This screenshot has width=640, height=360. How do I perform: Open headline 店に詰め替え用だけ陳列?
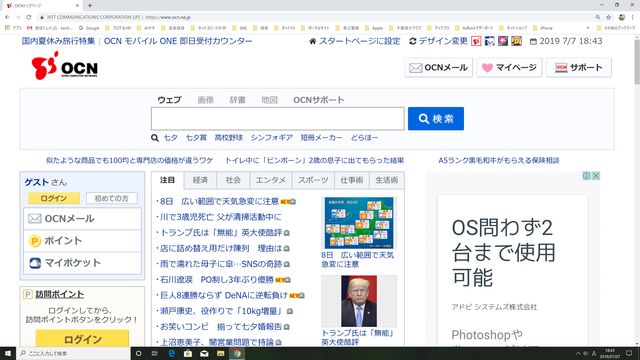[221, 248]
